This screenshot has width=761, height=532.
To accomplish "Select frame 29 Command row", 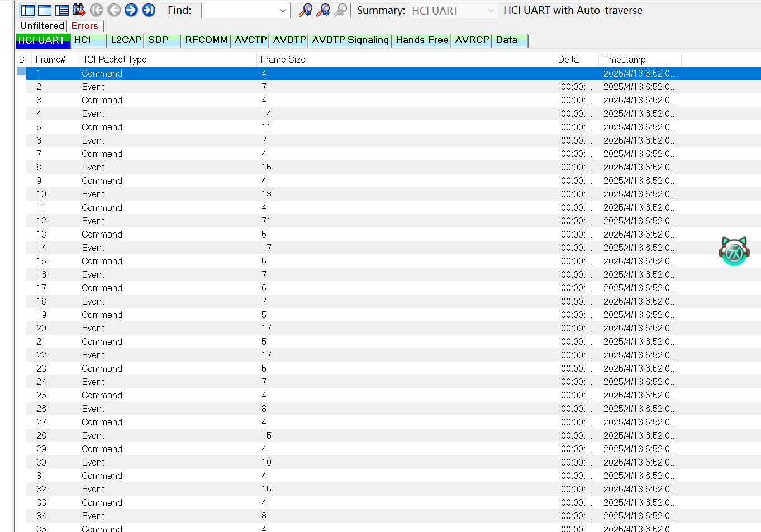I will pos(102,449).
